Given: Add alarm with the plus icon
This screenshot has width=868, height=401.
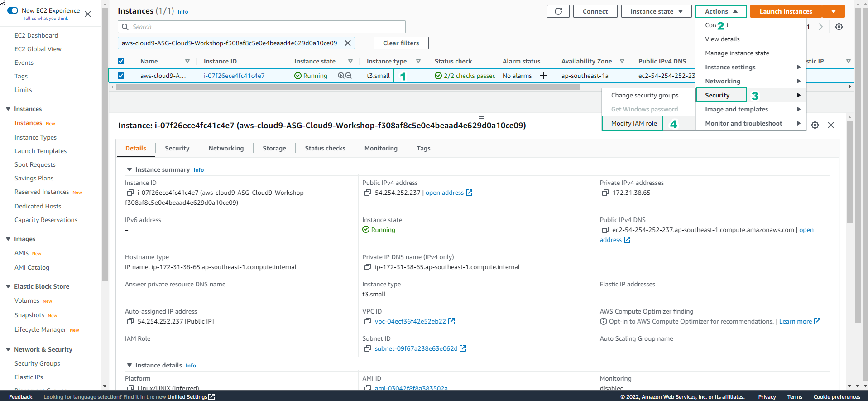Looking at the screenshot, I should (x=543, y=76).
